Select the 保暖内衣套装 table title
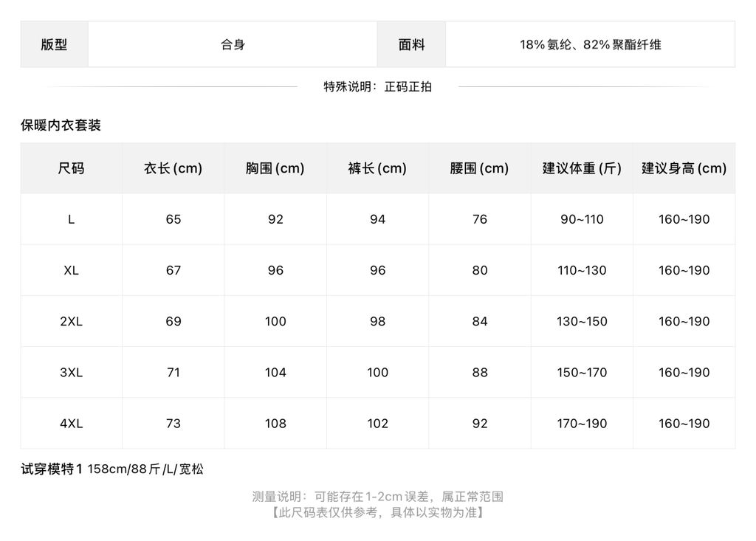Viewport: 756px width, 541px height. pos(61,125)
